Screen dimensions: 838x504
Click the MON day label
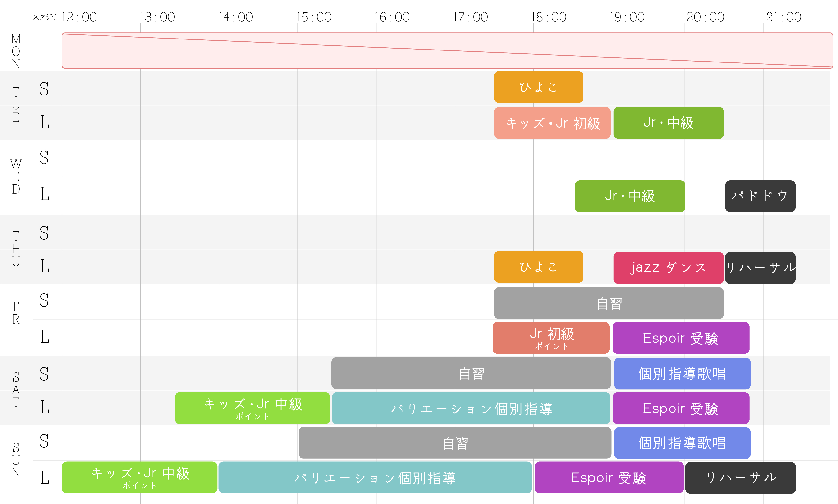[16, 51]
